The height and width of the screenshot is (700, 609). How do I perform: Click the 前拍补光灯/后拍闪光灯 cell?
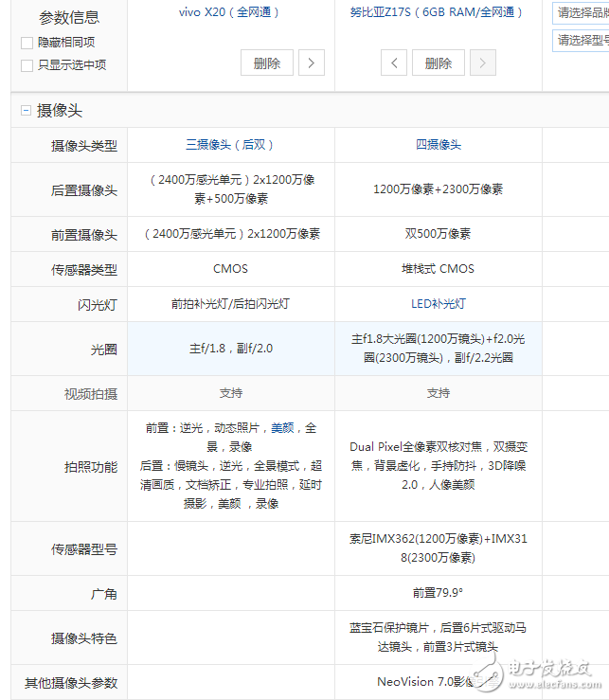click(231, 304)
